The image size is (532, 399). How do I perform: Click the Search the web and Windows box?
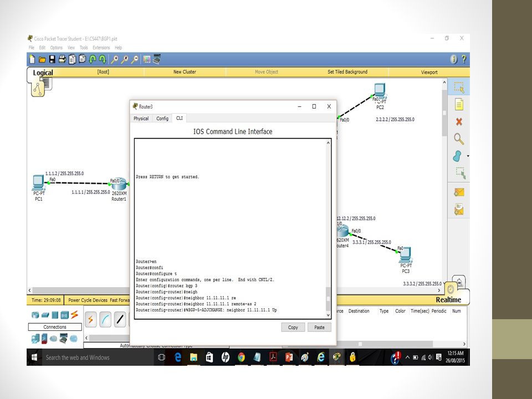coord(97,357)
